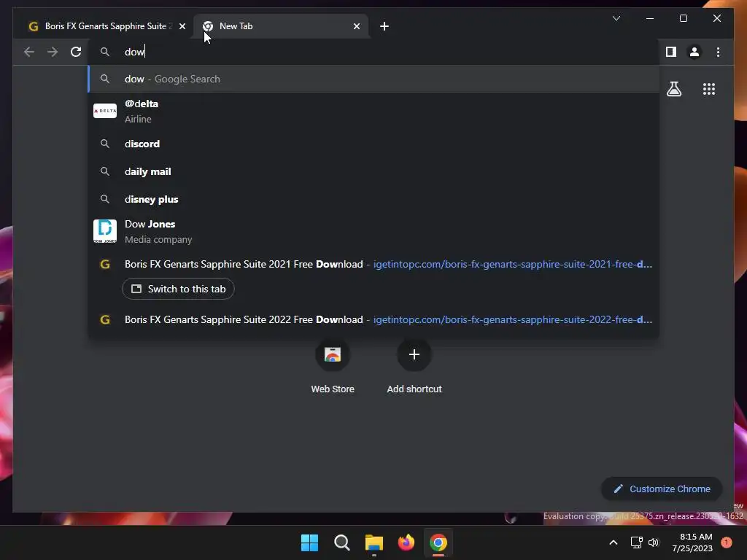The image size is (747, 560).
Task: Choose the discord search suggestion
Action: [373, 144]
